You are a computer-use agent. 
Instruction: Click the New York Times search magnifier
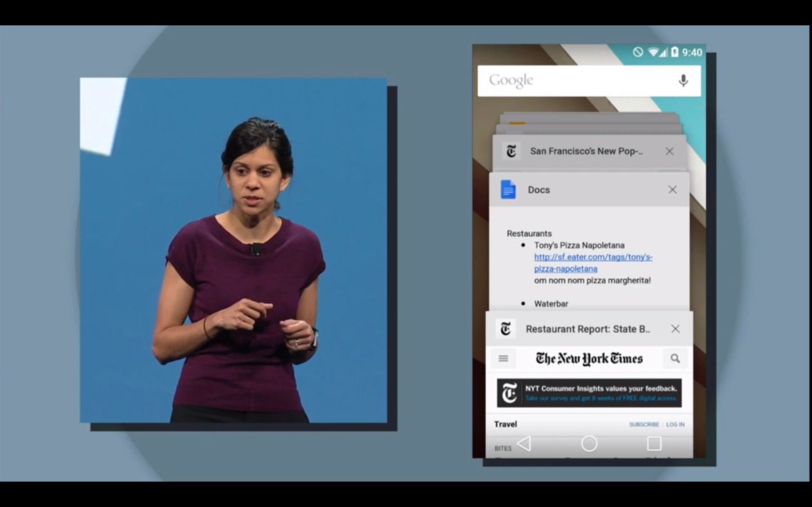pyautogui.click(x=675, y=358)
